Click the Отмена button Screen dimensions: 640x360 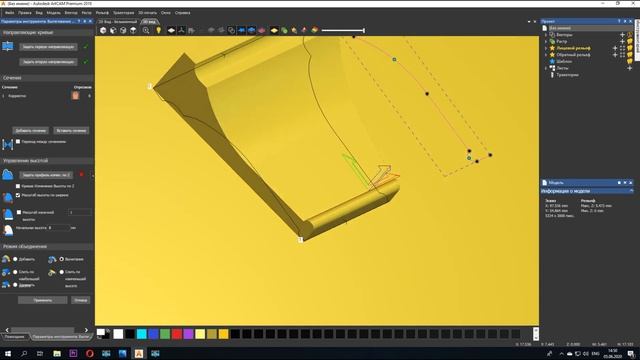(x=80, y=300)
